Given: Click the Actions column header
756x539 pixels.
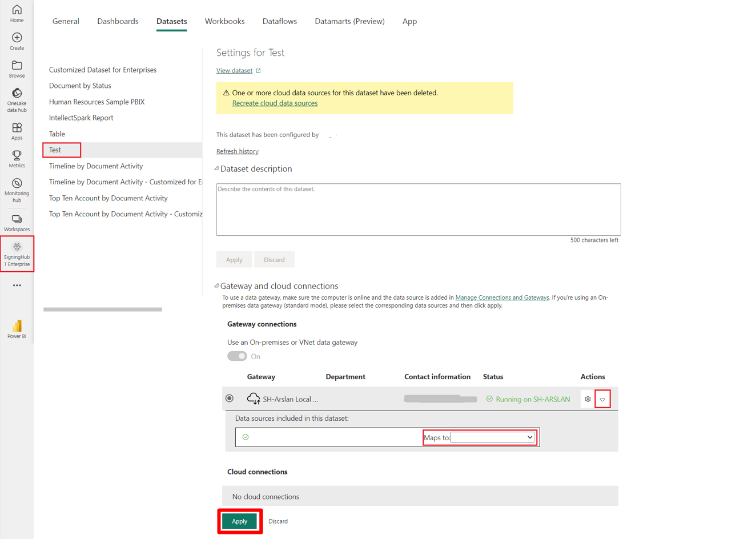Looking at the screenshot, I should coord(593,377).
